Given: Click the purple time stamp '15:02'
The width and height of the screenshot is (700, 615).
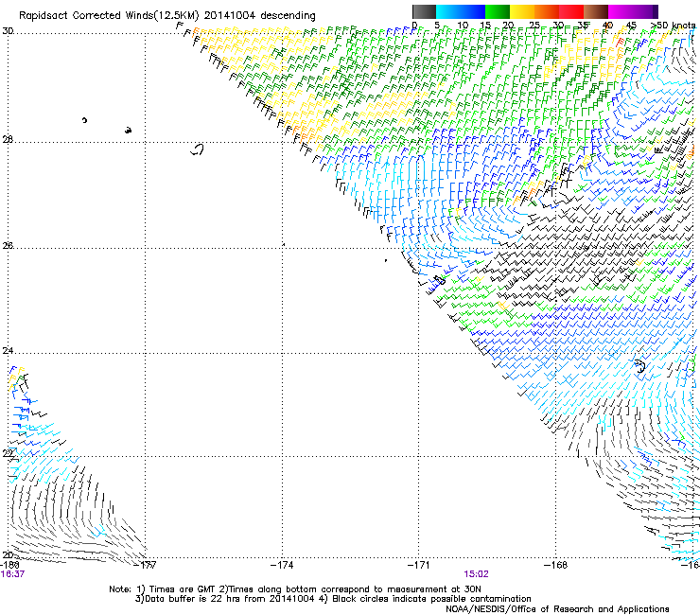Looking at the screenshot, I should click(476, 574).
